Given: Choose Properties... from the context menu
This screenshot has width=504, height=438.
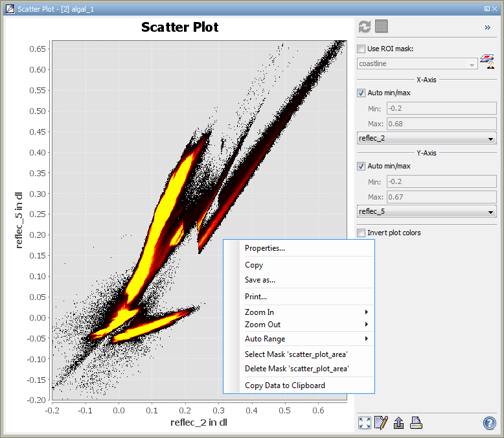Looking at the screenshot, I should (264, 248).
